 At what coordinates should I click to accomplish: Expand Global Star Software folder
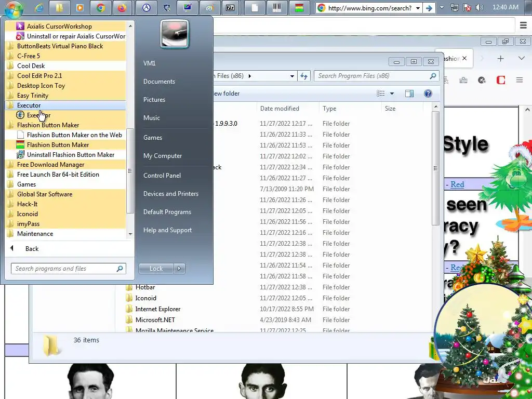[x=65, y=194]
